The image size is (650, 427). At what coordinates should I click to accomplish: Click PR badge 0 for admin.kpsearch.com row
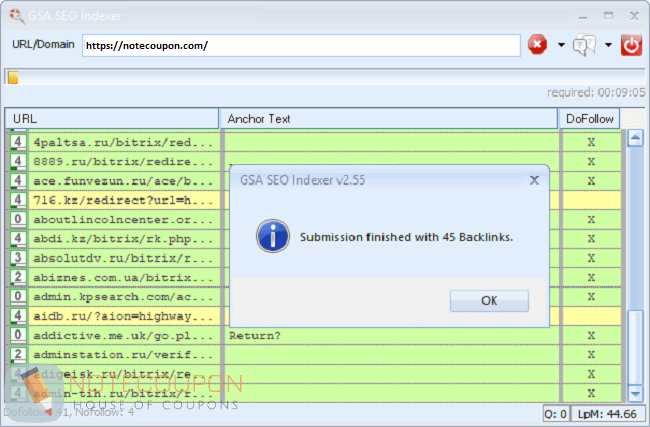18,296
